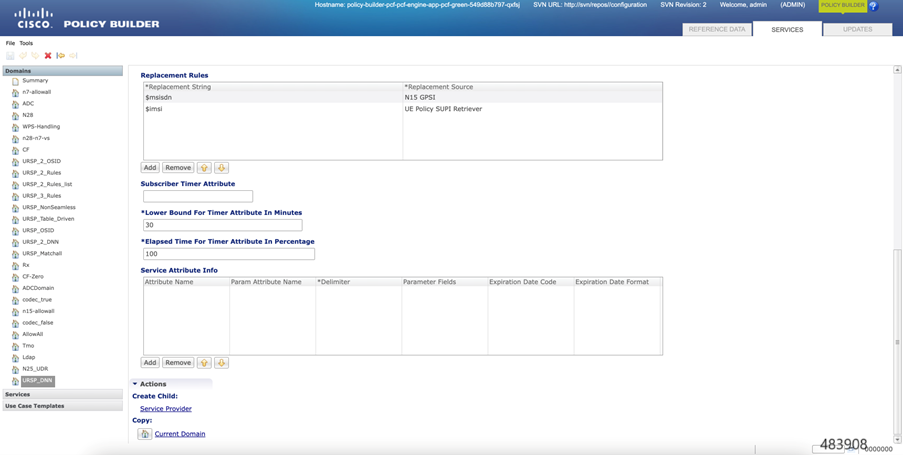Collapse the Actions section triangle

(x=135, y=384)
